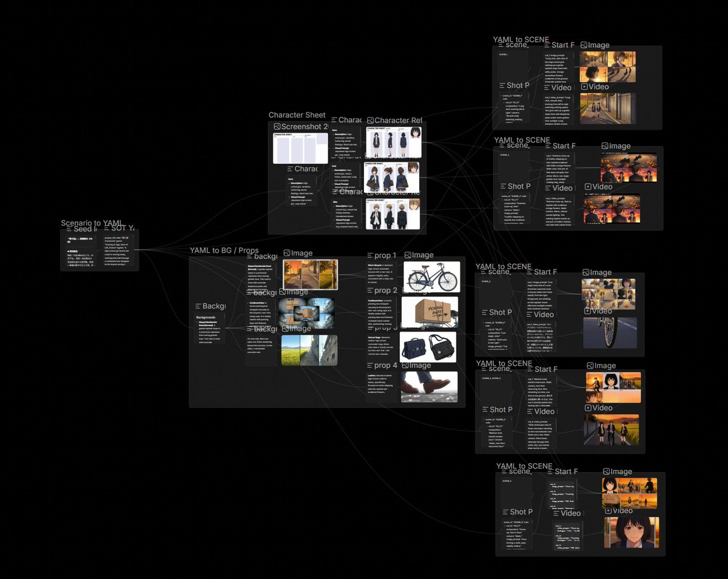Click the Image icon above the sunset street background
Viewport: 728px width, 579px height.
286,253
